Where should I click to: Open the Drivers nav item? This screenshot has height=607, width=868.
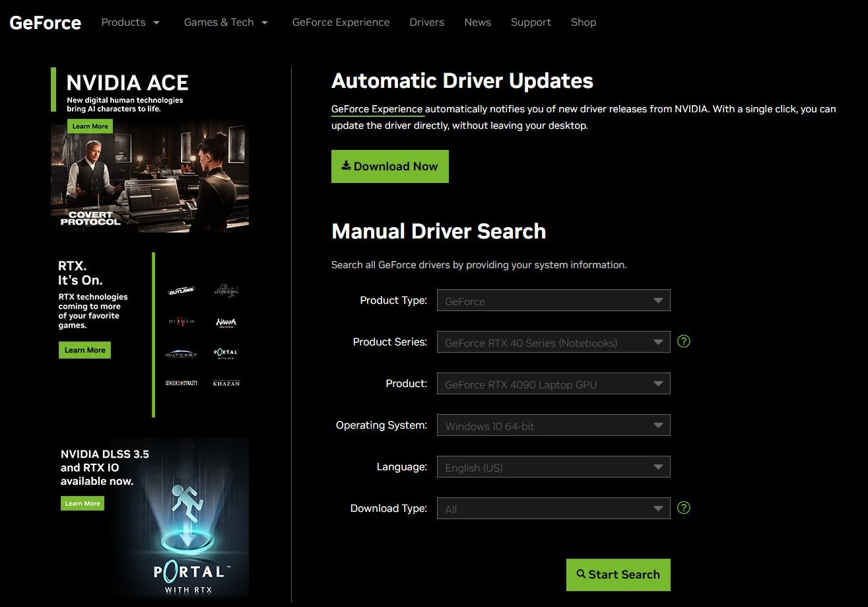(x=426, y=22)
